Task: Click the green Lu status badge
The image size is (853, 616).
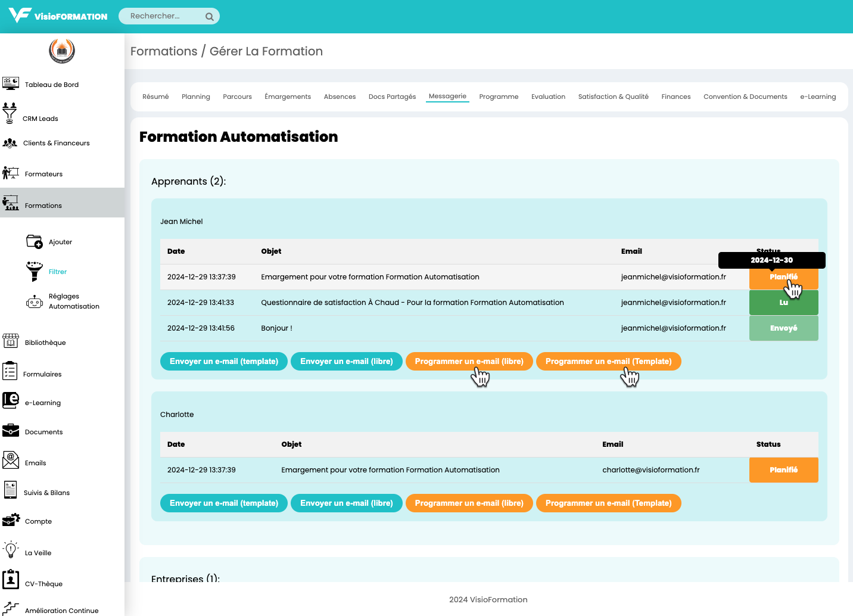Action: pyautogui.click(x=783, y=303)
